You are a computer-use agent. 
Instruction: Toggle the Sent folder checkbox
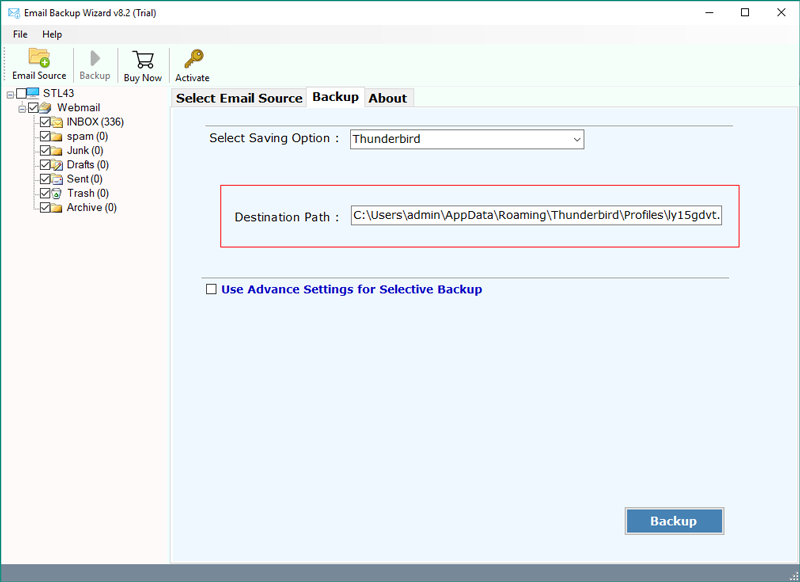click(45, 179)
